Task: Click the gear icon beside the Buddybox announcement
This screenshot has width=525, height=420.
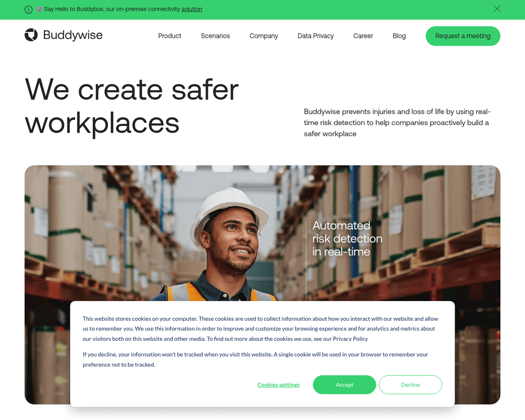Action: tap(39, 9)
